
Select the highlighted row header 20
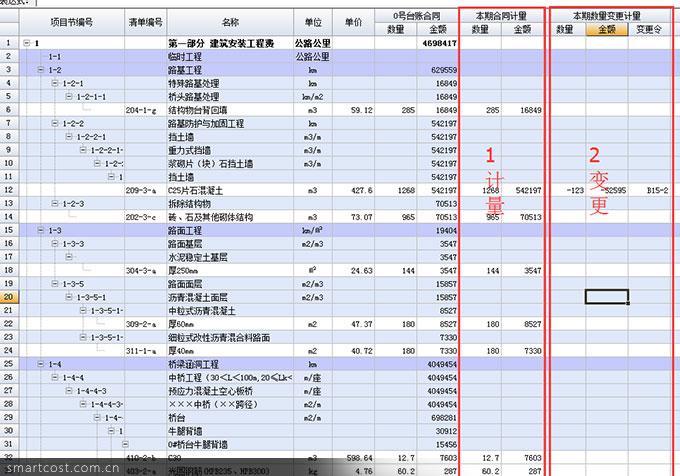[9, 297]
